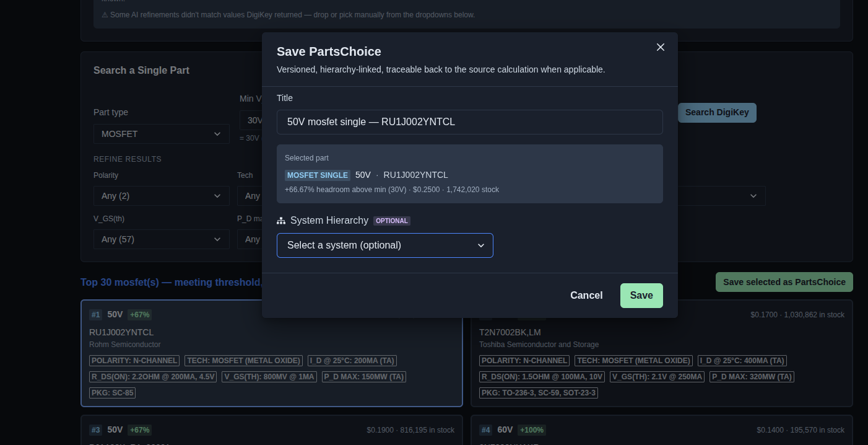The image size is (868, 445).
Task: Click the PKG: TO-236-3, SC-59, SOT-23-3 tag
Action: [x=539, y=393]
